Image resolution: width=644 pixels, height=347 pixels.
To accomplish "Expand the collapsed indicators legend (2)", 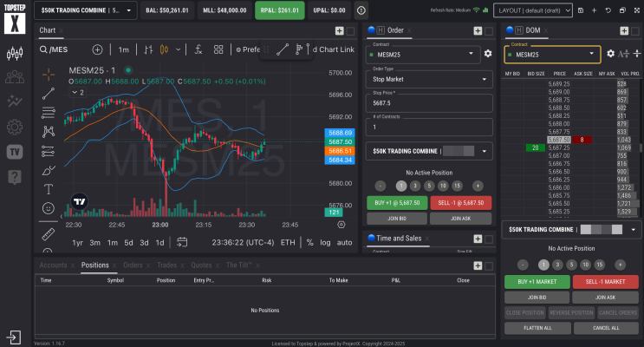I will coord(78,93).
